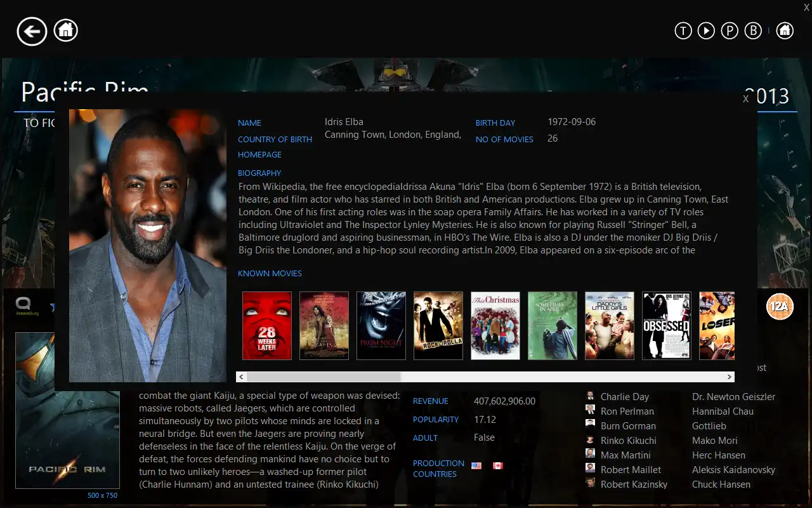
Task: Click the circled play trailer icon
Action: tap(706, 30)
